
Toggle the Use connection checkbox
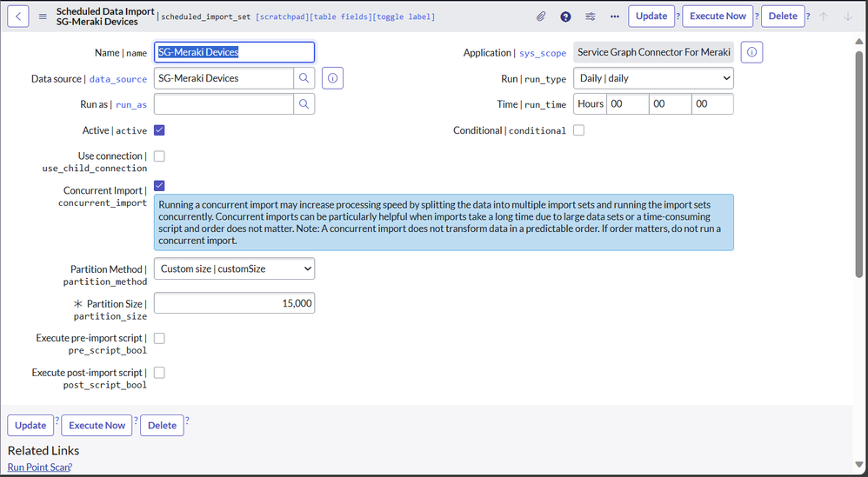(x=159, y=156)
